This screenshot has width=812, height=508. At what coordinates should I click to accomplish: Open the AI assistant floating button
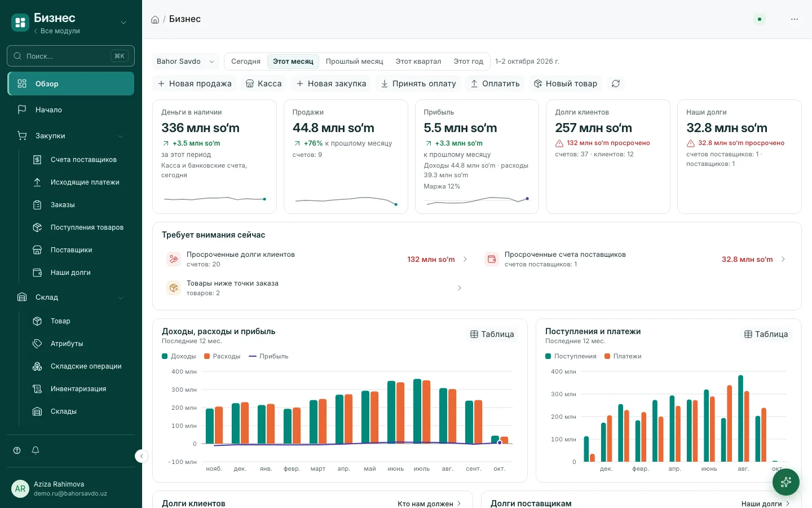point(786,482)
